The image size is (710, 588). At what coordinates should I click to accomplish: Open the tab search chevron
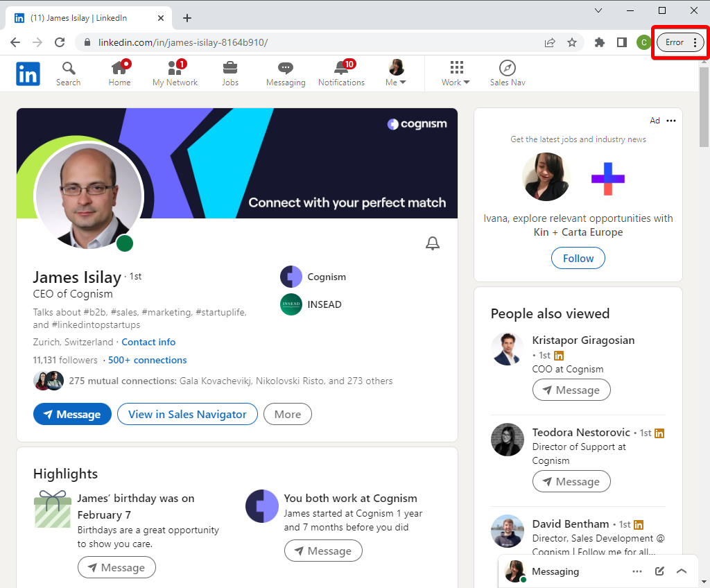pos(598,10)
